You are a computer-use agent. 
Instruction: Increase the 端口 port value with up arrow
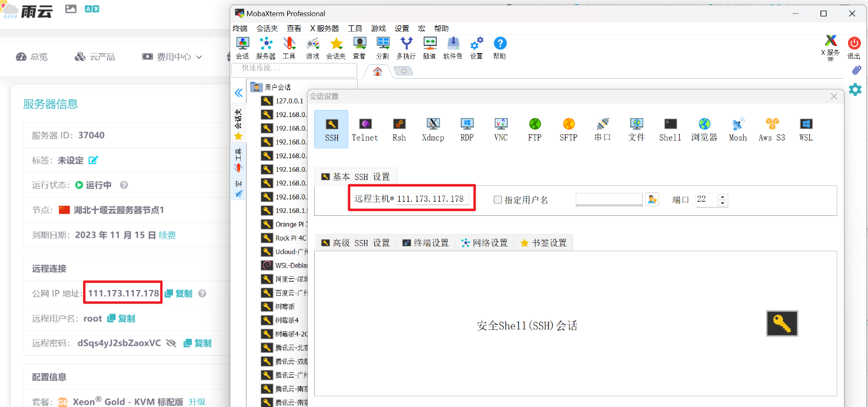(723, 196)
